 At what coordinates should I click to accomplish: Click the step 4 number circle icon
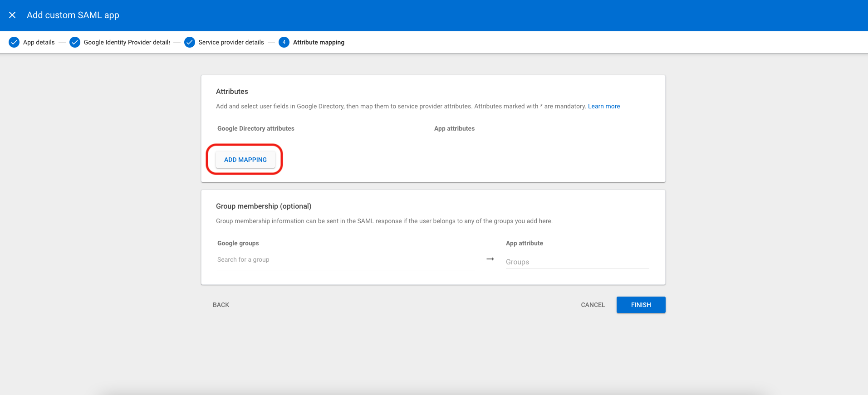[x=284, y=42]
